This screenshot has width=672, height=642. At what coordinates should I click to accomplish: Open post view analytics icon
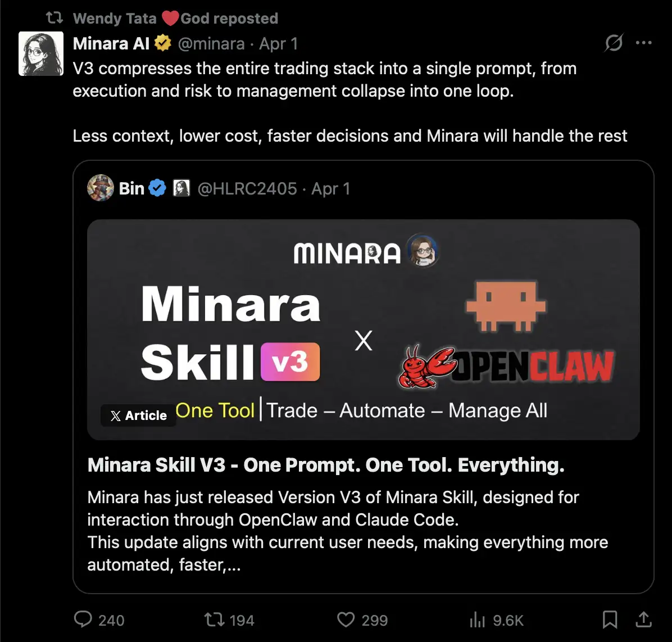pos(477,620)
